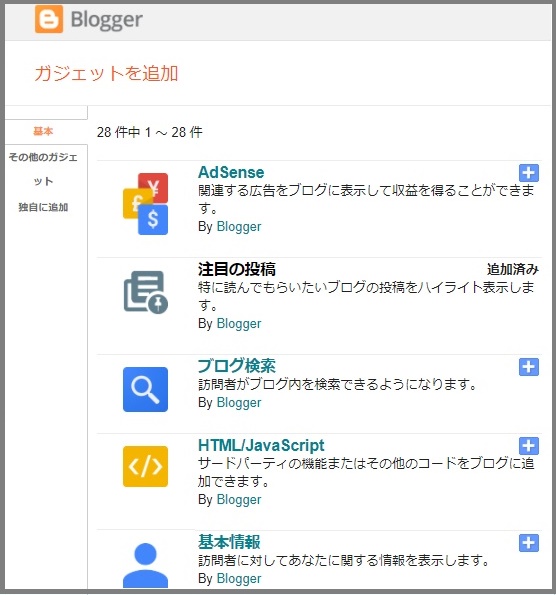Click the Blogger wordmark text
Viewport: 556px width, 595px height.
107,20
